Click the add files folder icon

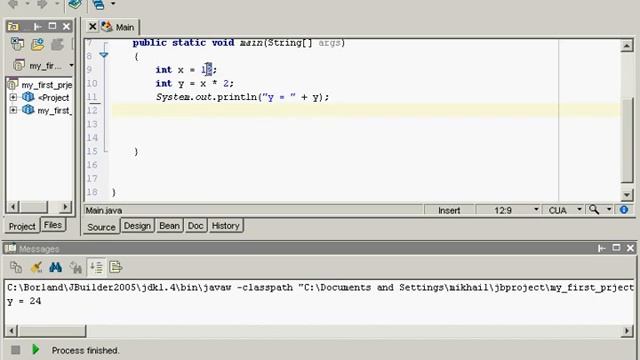[37, 44]
